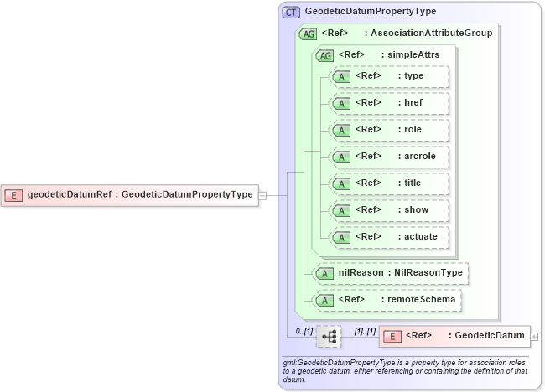
Task: Select the GeodeticDatumPropertyType complex type title
Action: [x=371, y=11]
